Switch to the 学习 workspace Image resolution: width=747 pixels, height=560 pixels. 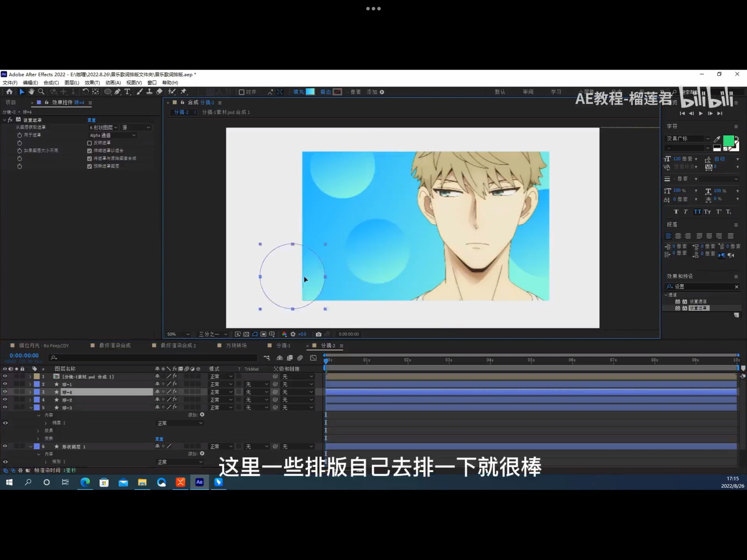coord(556,92)
